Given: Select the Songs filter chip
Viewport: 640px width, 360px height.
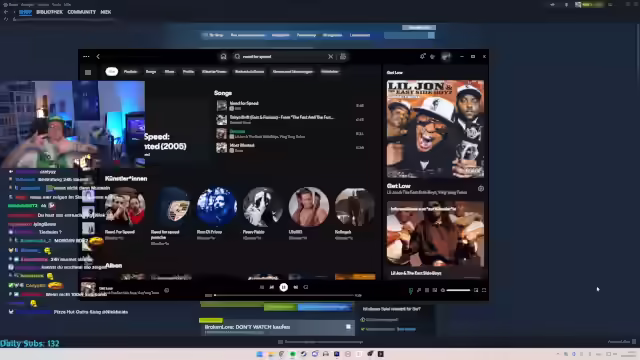Looking at the screenshot, I should (x=151, y=71).
